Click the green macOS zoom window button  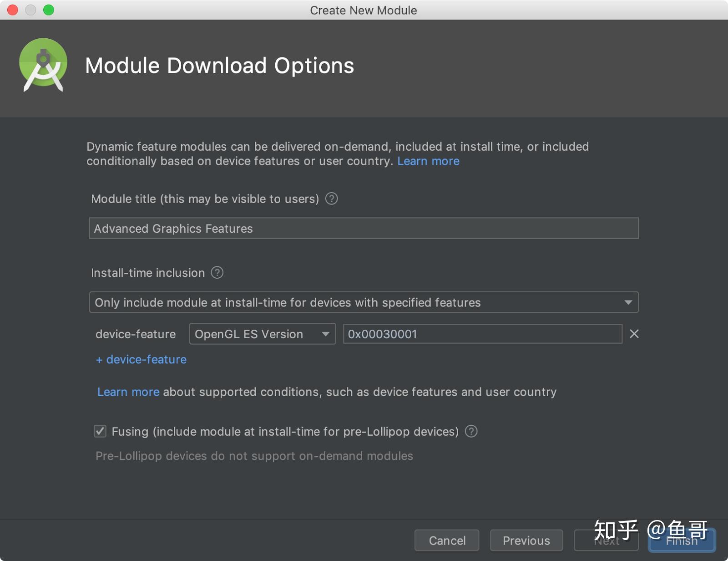click(x=49, y=10)
